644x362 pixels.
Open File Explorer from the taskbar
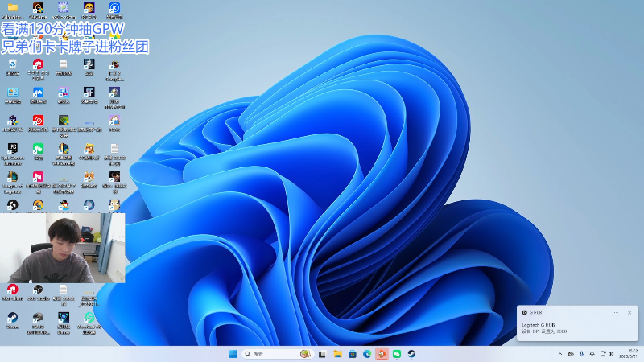point(337,354)
